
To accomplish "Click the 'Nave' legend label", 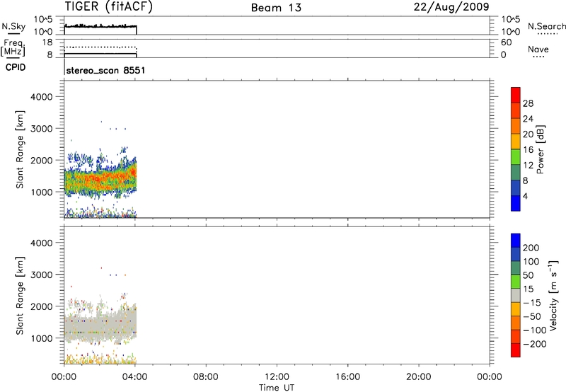I will point(538,50).
